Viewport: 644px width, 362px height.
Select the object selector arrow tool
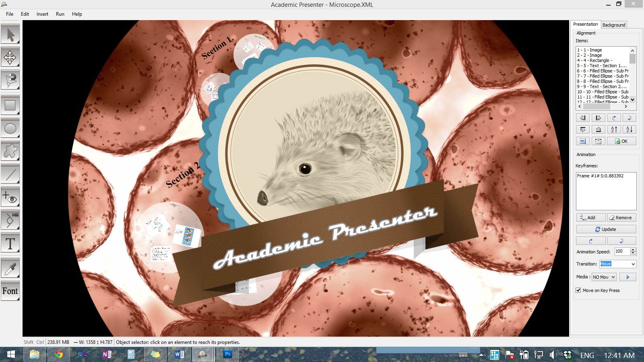click(10, 35)
